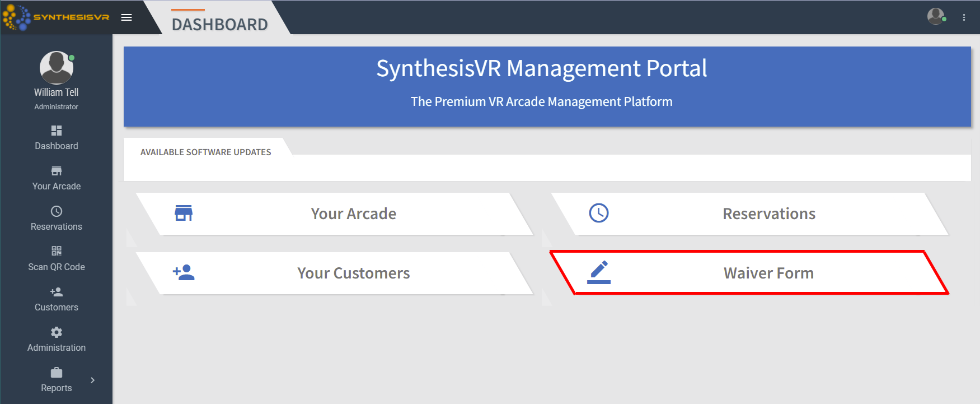
Task: Click the pen icon on Waiver Form card
Action: click(599, 272)
